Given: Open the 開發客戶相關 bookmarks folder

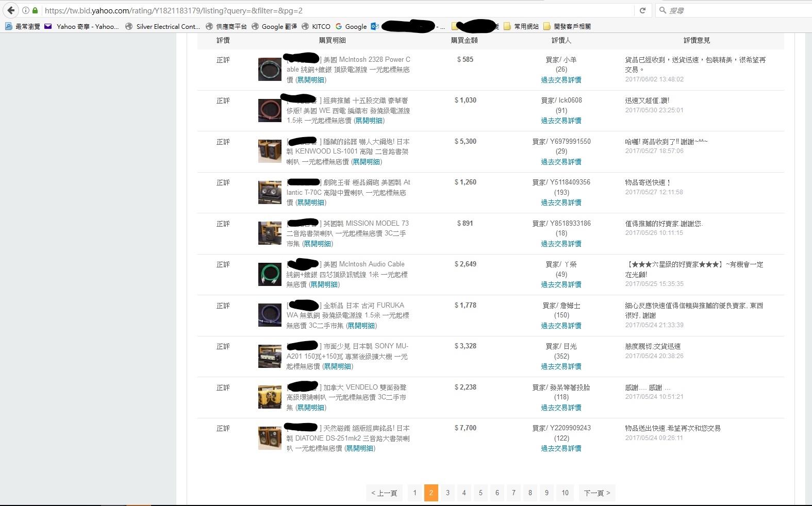Looking at the screenshot, I should point(567,26).
